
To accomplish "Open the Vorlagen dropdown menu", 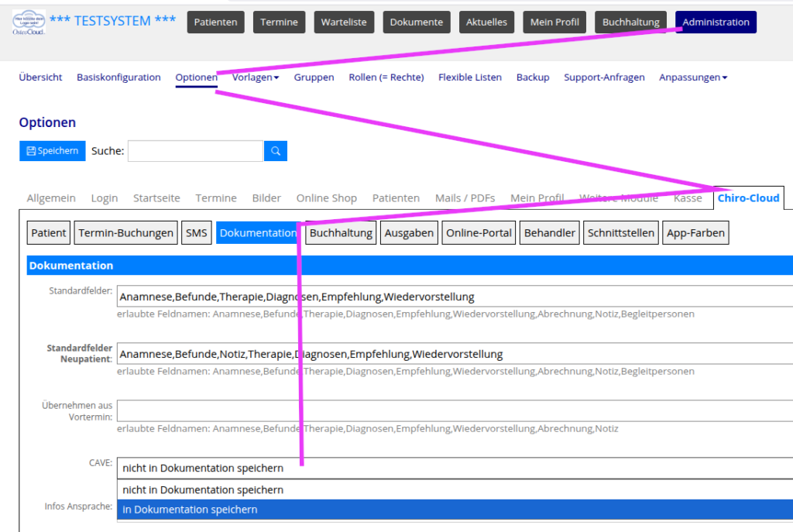I will tap(256, 77).
